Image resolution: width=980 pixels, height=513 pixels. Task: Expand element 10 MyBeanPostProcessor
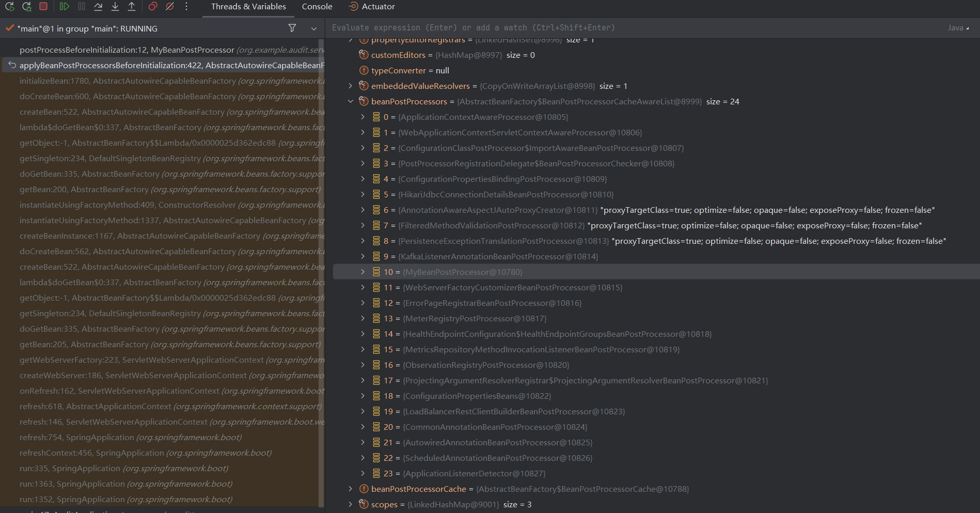pos(363,272)
